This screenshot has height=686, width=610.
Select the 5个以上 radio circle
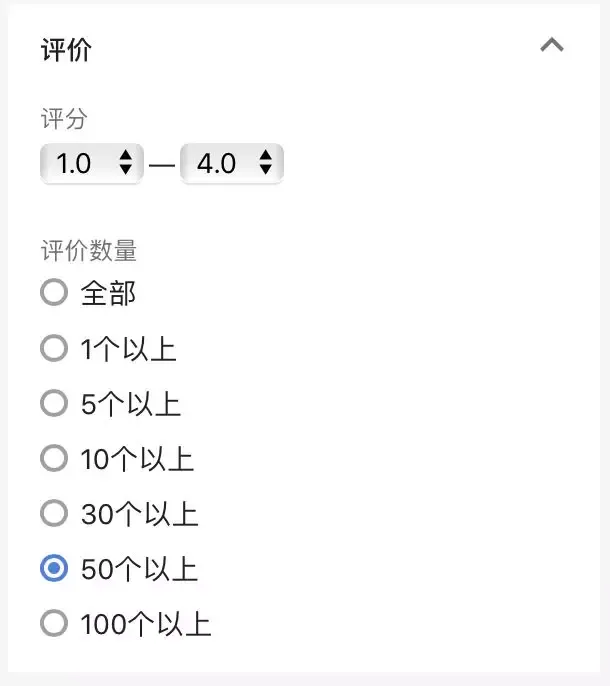coord(54,403)
